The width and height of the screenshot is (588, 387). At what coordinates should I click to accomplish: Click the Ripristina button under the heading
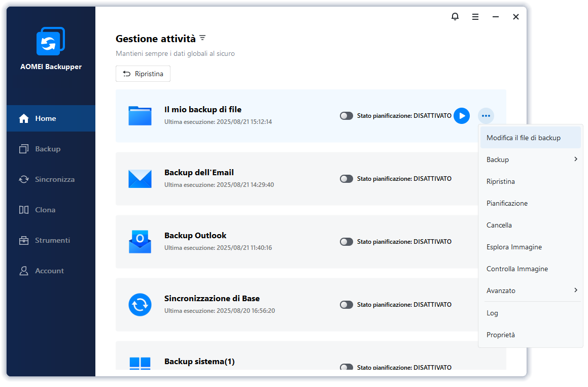pyautogui.click(x=143, y=74)
